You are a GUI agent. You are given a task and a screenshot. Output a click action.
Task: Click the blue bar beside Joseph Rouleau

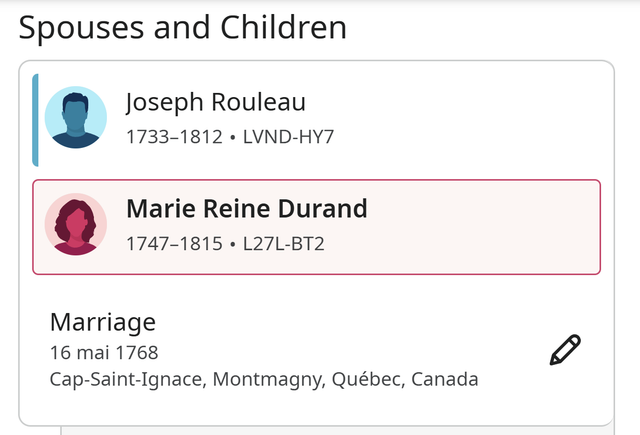tap(36, 120)
